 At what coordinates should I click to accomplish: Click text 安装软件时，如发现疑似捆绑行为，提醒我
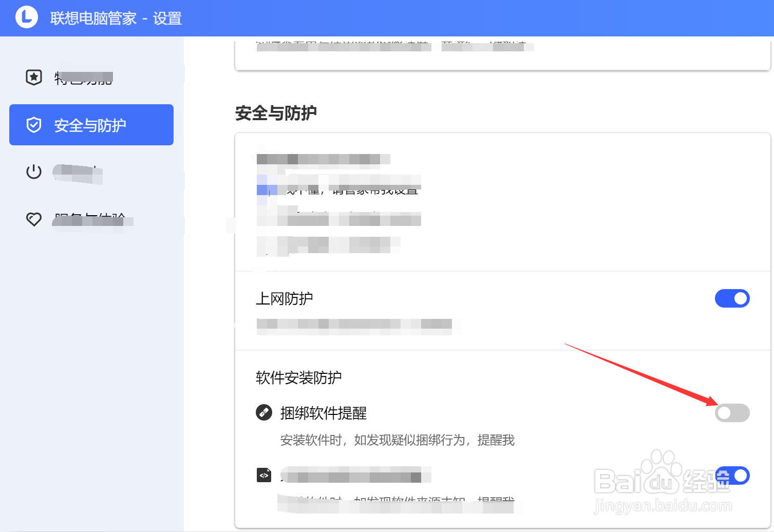[x=398, y=440]
